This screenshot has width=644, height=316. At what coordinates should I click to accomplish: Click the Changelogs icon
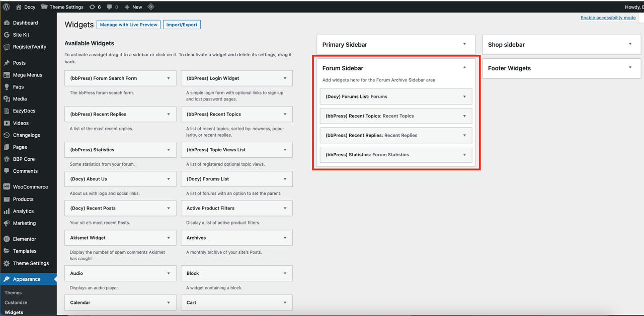coord(7,135)
